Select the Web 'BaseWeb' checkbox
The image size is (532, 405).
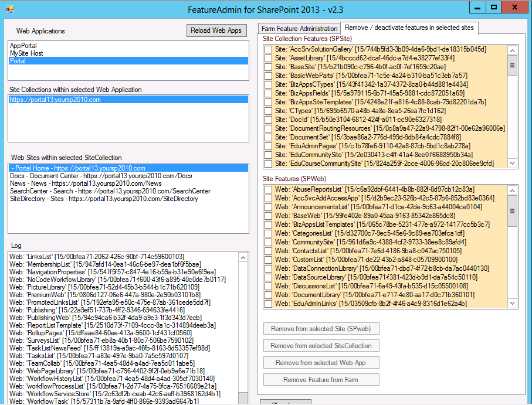point(269,216)
